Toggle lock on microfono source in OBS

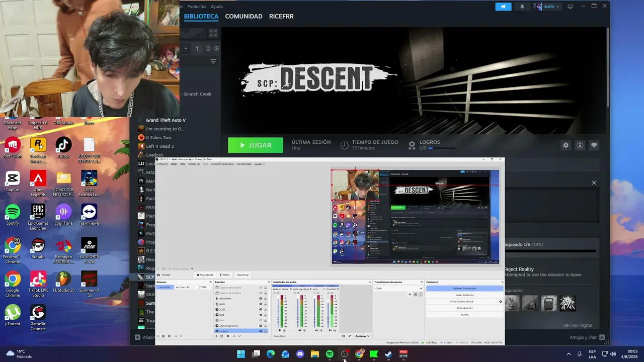(266, 299)
